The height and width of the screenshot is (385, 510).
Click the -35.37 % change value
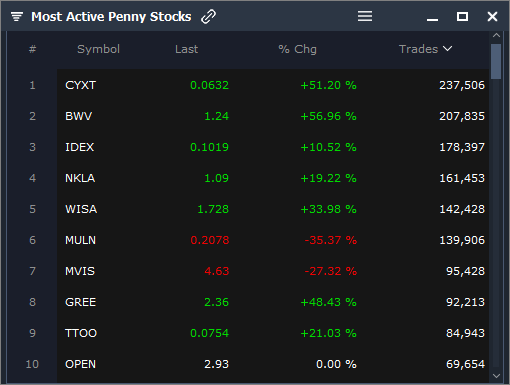[331, 240]
